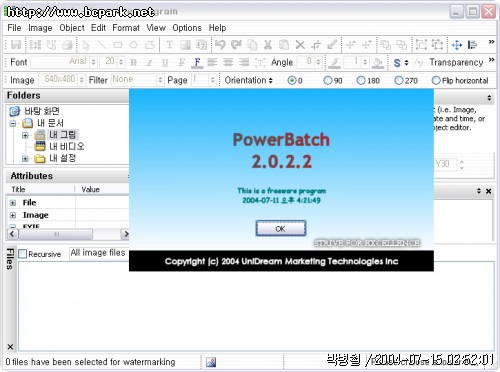
Task: Open the Image menu
Action: [x=40, y=28]
